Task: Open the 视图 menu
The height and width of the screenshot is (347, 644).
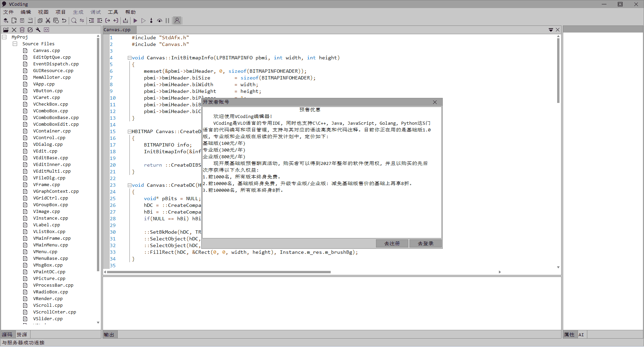Action: click(x=43, y=12)
